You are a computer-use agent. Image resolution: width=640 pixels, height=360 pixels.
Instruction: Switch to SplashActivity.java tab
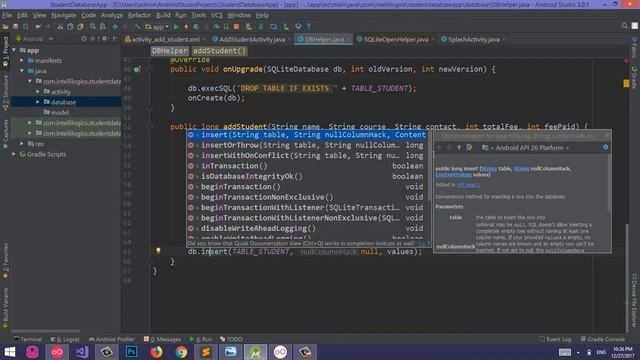[x=473, y=40]
